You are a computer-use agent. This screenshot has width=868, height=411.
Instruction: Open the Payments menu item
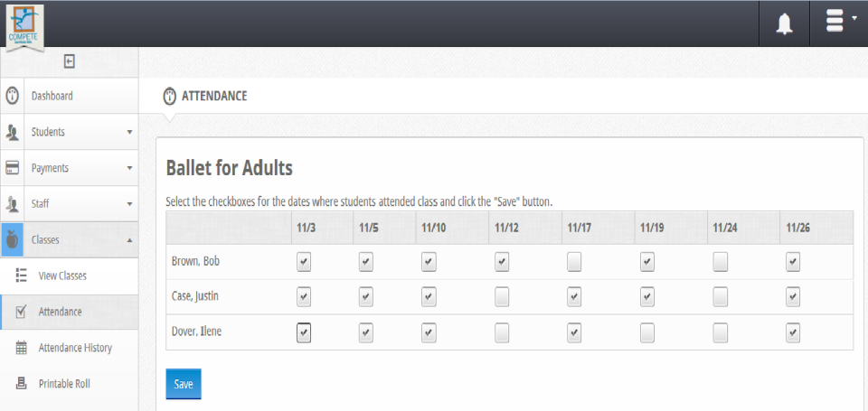click(x=50, y=168)
